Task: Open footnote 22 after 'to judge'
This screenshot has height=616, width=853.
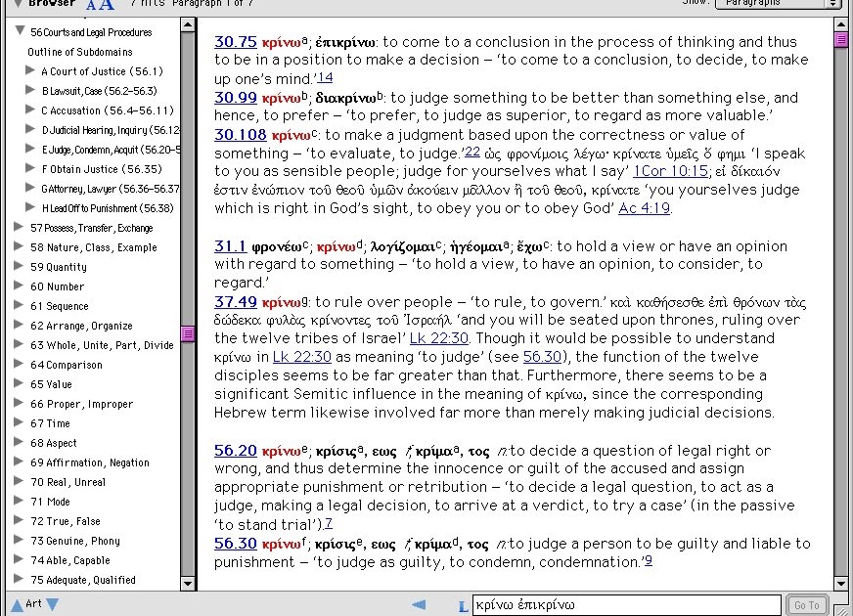Action: pyautogui.click(x=472, y=152)
